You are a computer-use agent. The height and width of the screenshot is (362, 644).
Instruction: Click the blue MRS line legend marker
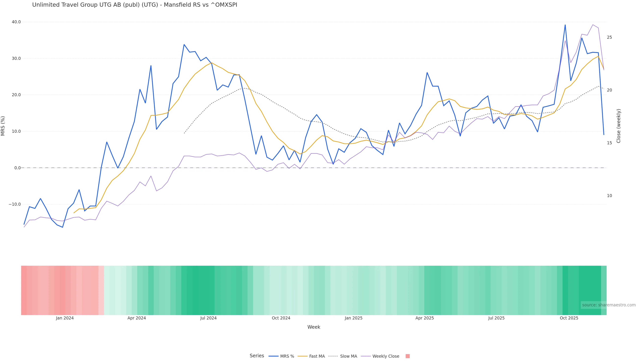coord(273,356)
